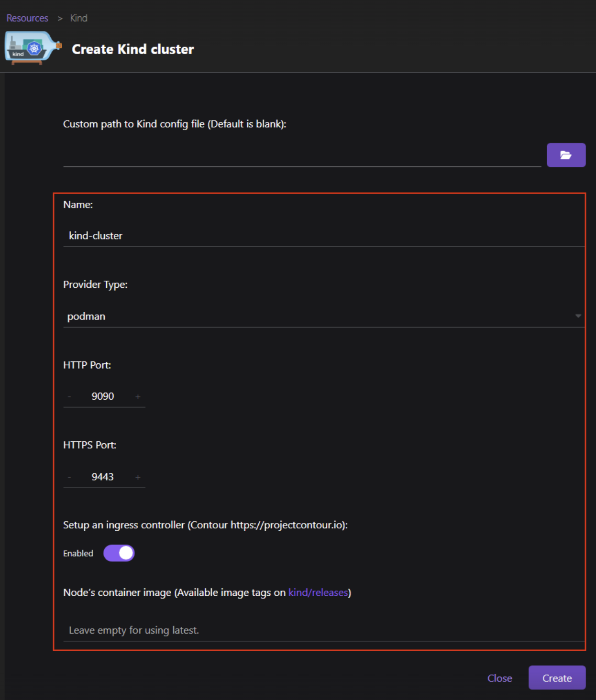The image size is (596, 700).
Task: Focus the Kind config file path field
Action: (301, 156)
